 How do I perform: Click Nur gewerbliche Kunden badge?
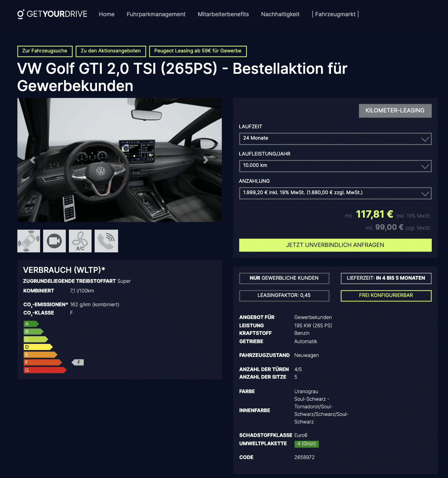[x=284, y=278]
